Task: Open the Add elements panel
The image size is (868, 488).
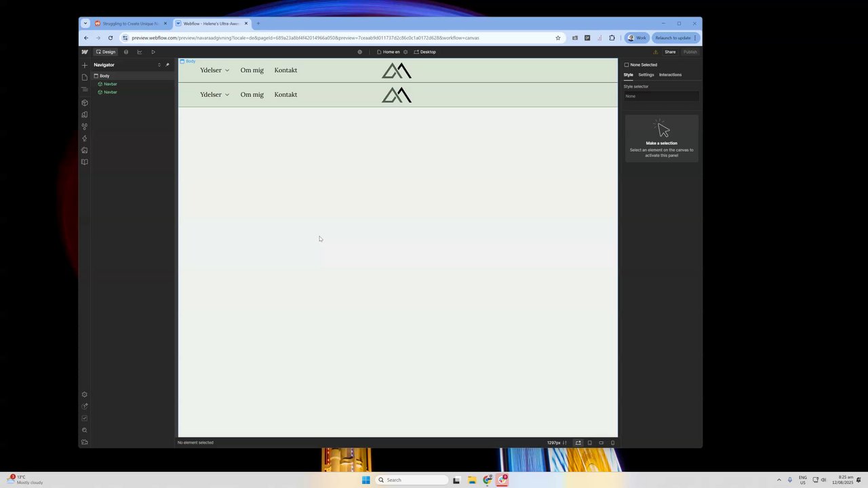Action: 84,66
